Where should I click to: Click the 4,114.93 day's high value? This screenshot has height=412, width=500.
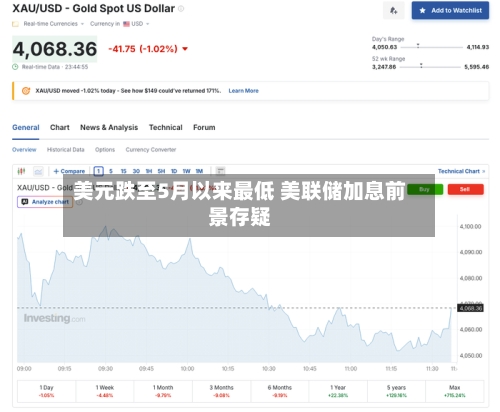pyautogui.click(x=478, y=47)
